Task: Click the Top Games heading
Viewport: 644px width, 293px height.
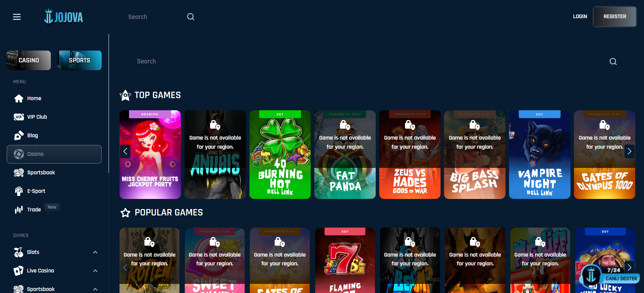Action: (158, 95)
